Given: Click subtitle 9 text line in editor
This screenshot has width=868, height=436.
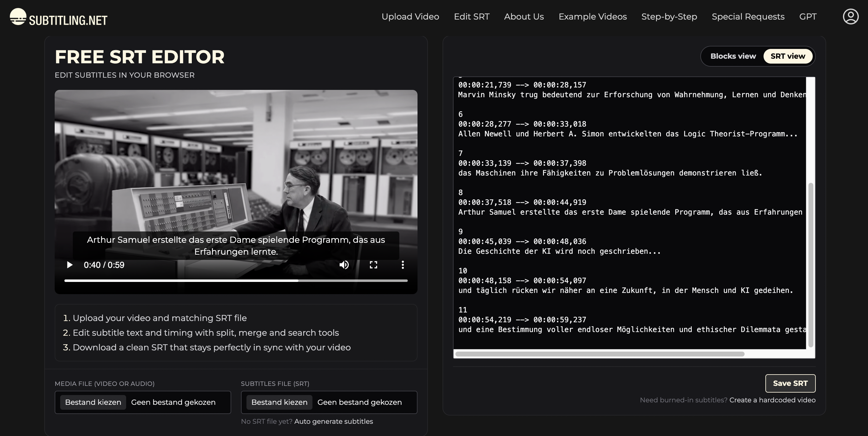Looking at the screenshot, I should coord(559,251).
